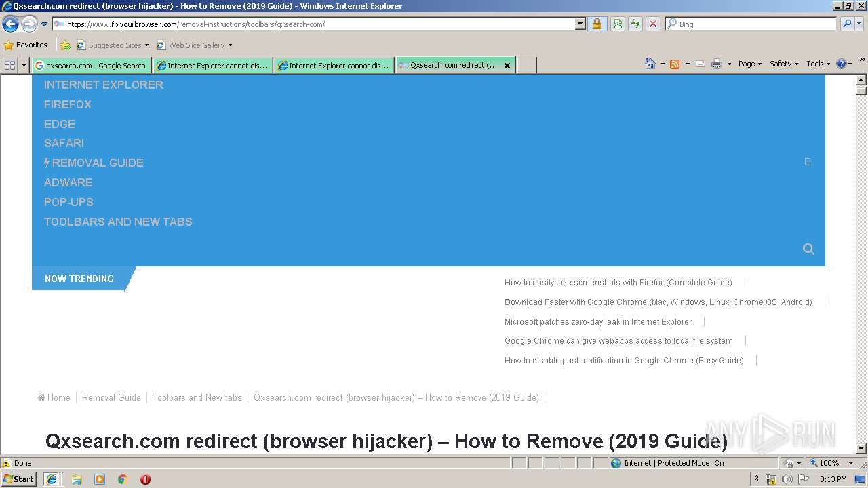
Task: Click the Removal Guide breadcrumb link
Action: [111, 398]
